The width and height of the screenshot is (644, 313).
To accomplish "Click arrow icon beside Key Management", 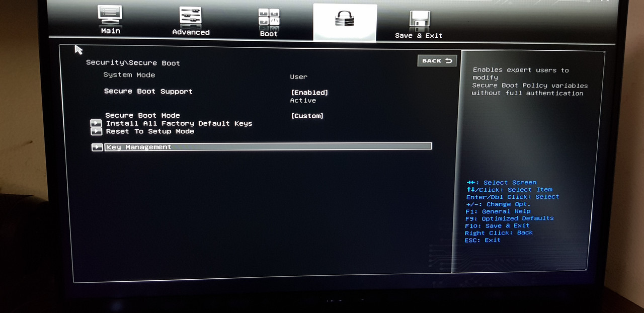I will [x=97, y=147].
